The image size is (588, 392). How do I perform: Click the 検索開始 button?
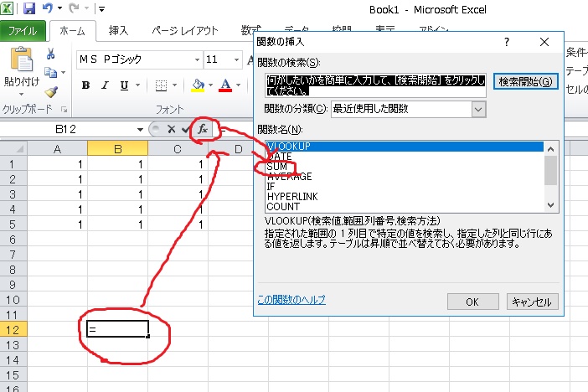(x=525, y=81)
